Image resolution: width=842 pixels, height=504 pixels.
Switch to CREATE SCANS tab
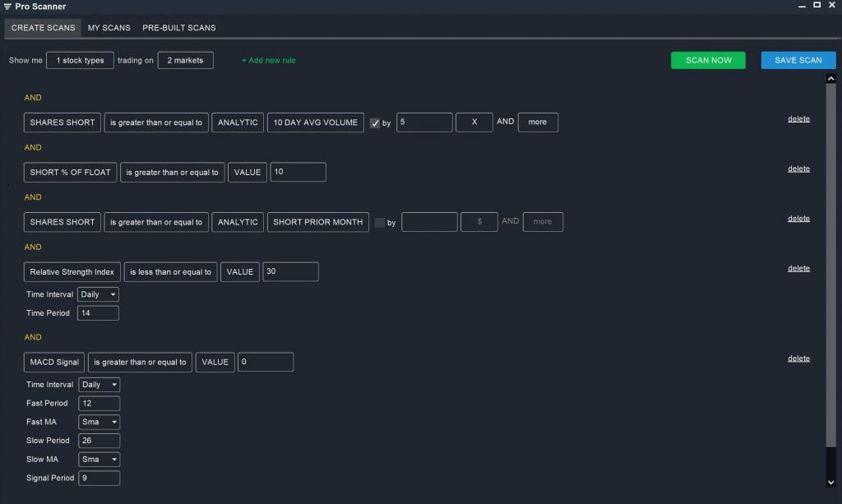pos(43,27)
